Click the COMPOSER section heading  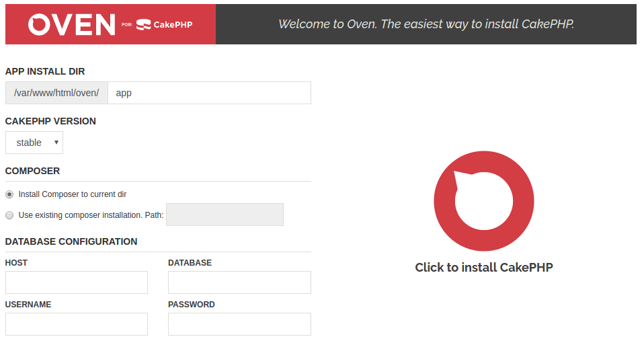point(32,171)
